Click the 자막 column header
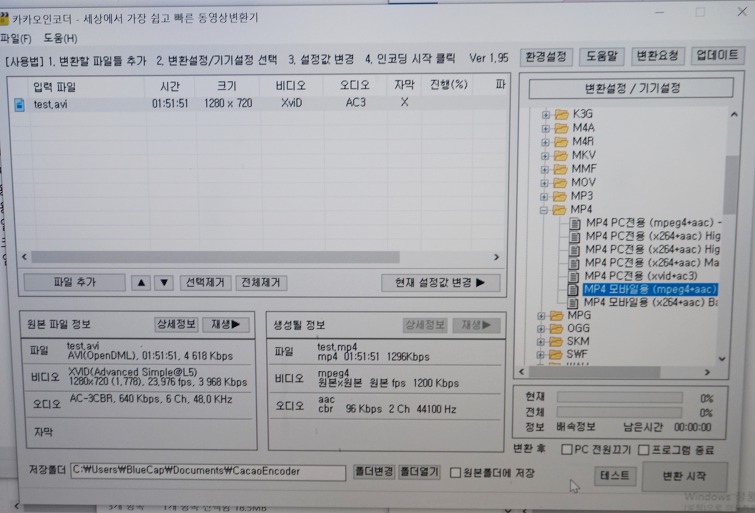The height and width of the screenshot is (513, 755). pos(404,85)
